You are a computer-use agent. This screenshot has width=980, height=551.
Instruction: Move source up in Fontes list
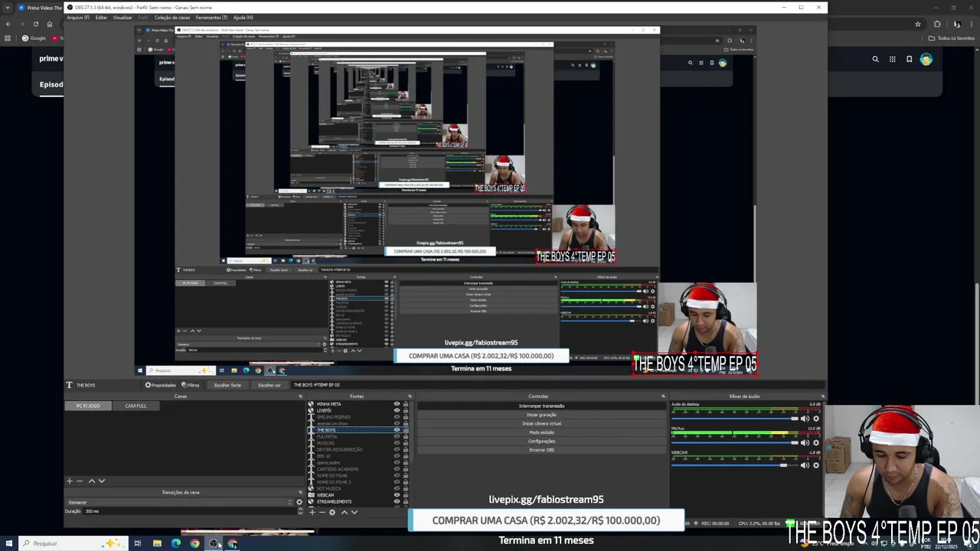(x=345, y=512)
